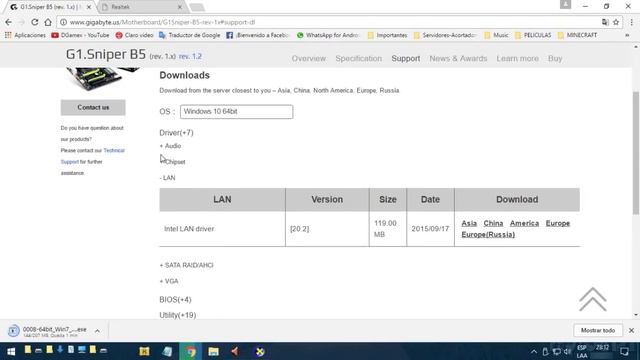
Task: Click the volume speaker tray icon
Action: click(567, 351)
